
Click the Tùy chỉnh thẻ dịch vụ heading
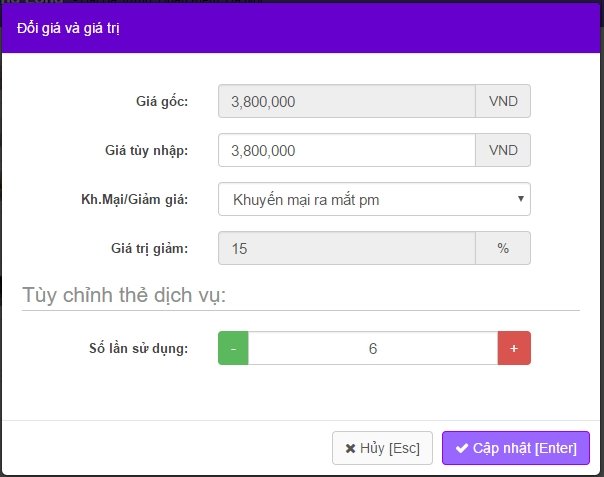click(x=124, y=296)
